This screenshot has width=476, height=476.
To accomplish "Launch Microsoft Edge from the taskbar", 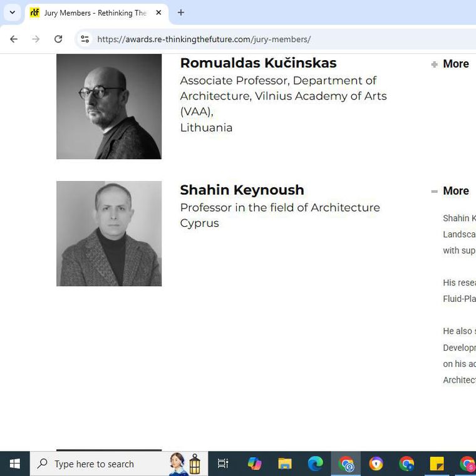I will click(315, 463).
